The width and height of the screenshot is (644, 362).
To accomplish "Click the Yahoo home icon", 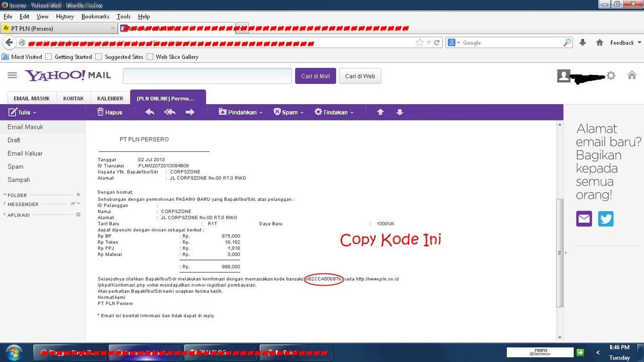I will coord(632,75).
